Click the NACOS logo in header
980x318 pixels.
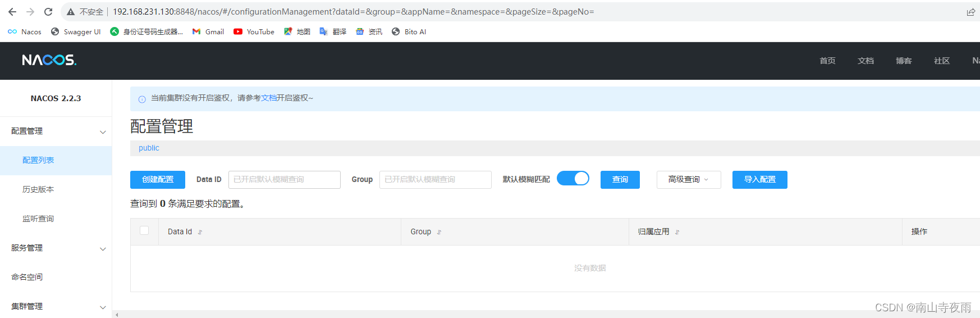[x=49, y=60]
